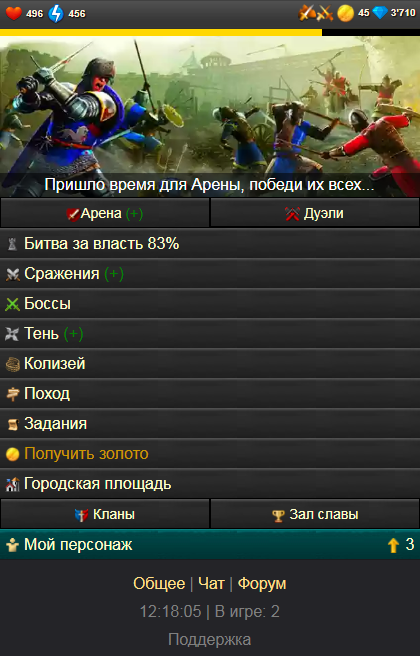
Task: Click the gold coin icon in header
Action: 346,13
